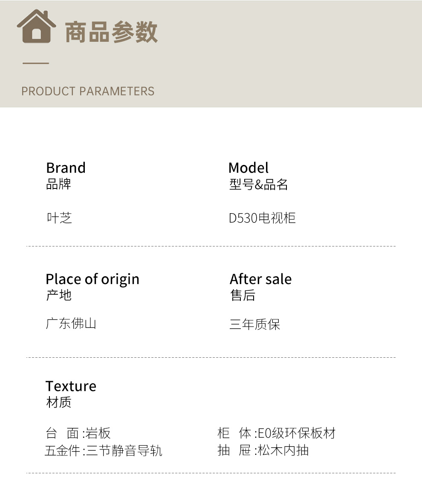Image resolution: width=422 pixels, height=504 pixels.
Task: Click the 五金件 :三节静音导轨 line
Action: [104, 451]
